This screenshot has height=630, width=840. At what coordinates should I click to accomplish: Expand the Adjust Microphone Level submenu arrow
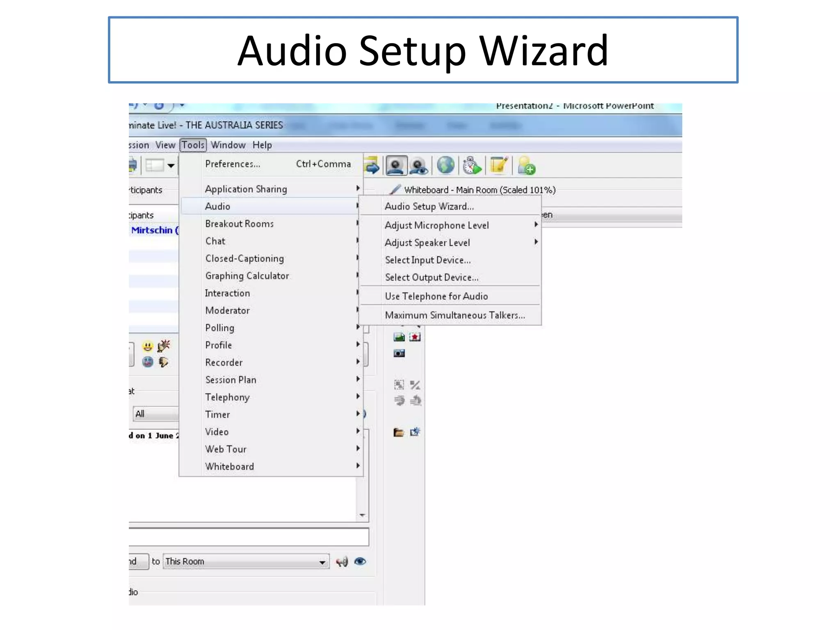(x=536, y=224)
